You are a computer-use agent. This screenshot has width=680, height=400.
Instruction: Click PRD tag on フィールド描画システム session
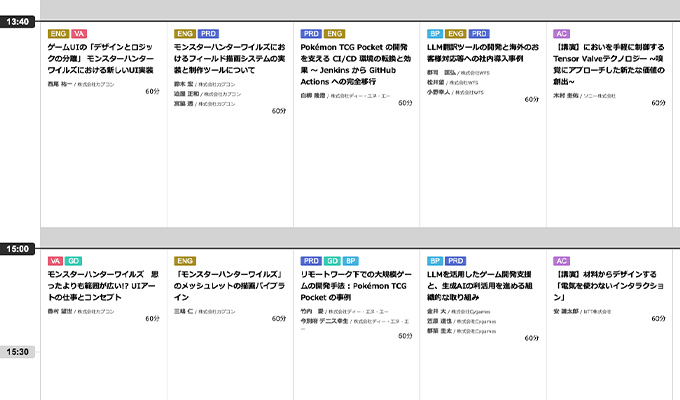pyautogui.click(x=209, y=34)
